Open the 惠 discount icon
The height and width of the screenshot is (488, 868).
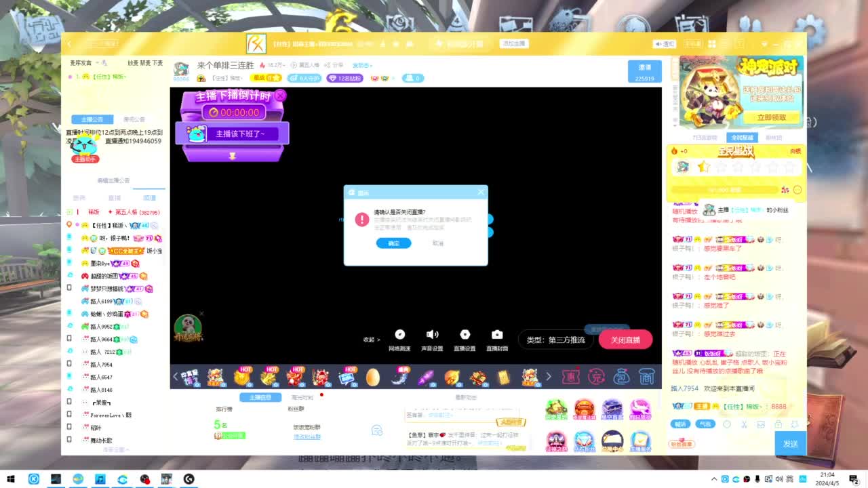pos(572,376)
